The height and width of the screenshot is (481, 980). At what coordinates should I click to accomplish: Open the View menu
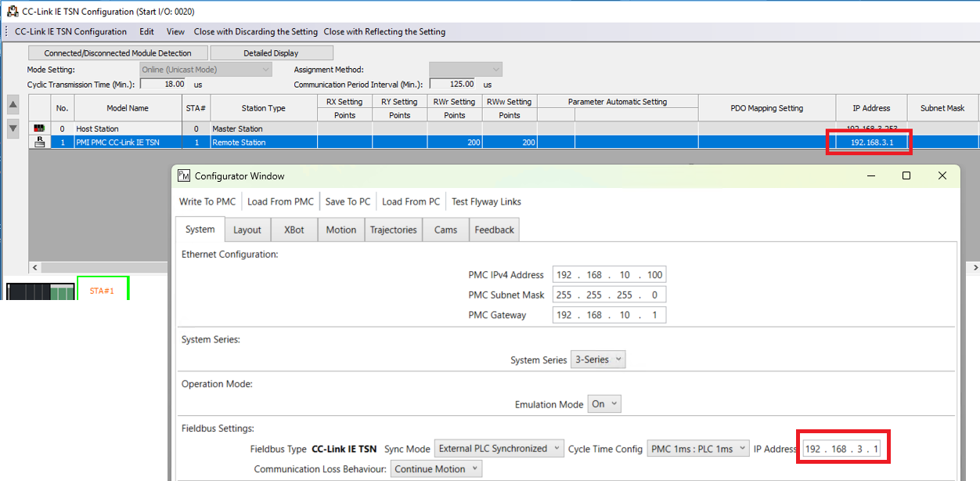tap(175, 32)
